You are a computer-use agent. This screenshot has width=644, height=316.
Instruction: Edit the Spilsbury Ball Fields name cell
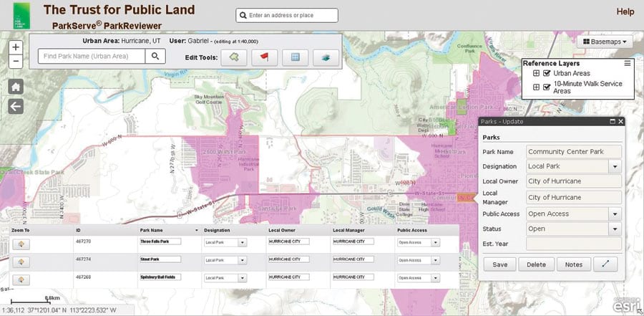point(160,277)
